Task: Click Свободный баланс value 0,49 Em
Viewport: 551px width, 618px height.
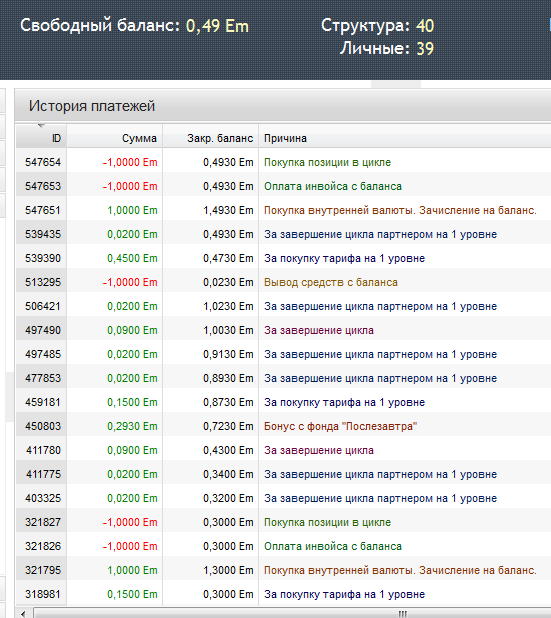Action: click(217, 26)
